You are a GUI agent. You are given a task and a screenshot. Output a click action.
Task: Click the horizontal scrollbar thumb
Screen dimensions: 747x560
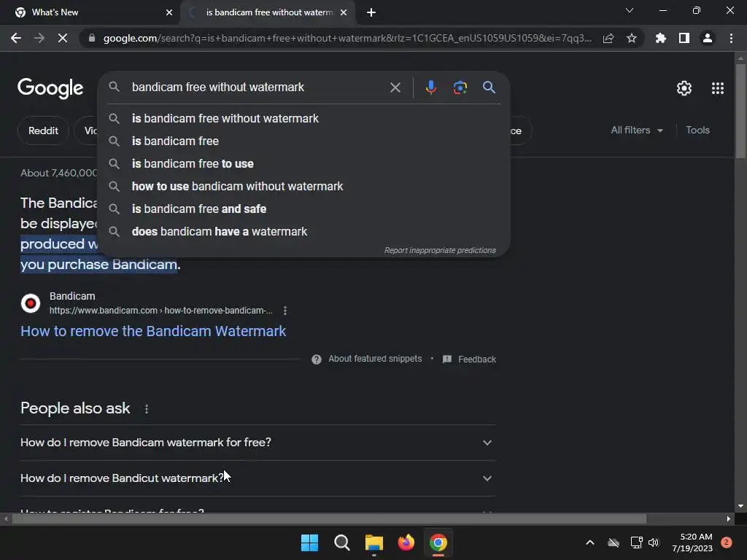pyautogui.click(x=329, y=518)
